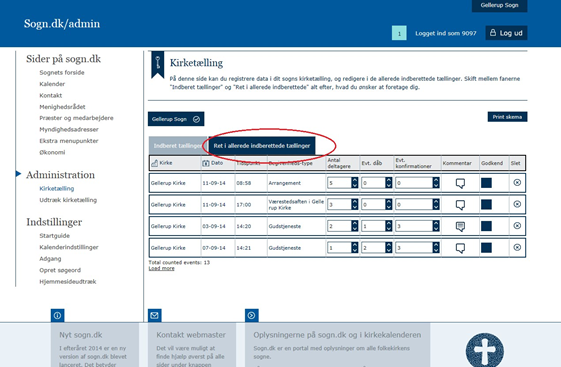Image resolution: width=561 pixels, height=367 pixels.
Task: Adjust Evt. konfirmationer stepper in Værestedsaften row
Action: (x=436, y=204)
